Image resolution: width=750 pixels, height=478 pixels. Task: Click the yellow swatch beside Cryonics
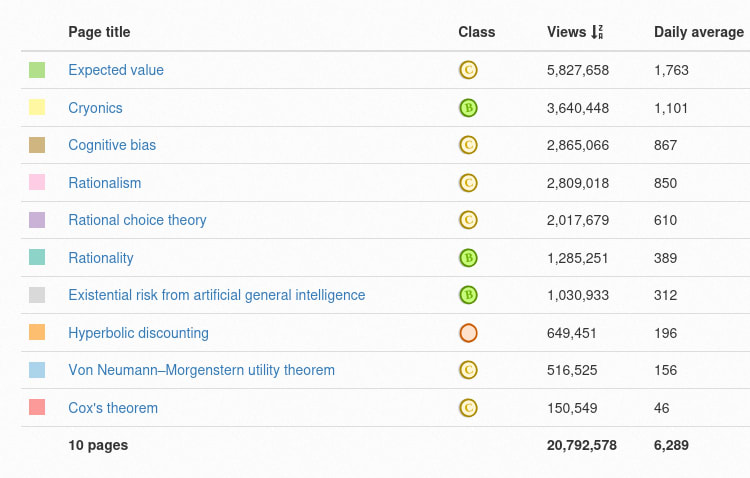[37, 108]
